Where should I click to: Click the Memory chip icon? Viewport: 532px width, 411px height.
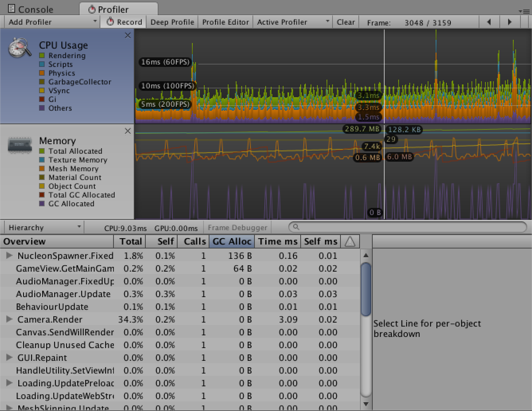[20, 145]
